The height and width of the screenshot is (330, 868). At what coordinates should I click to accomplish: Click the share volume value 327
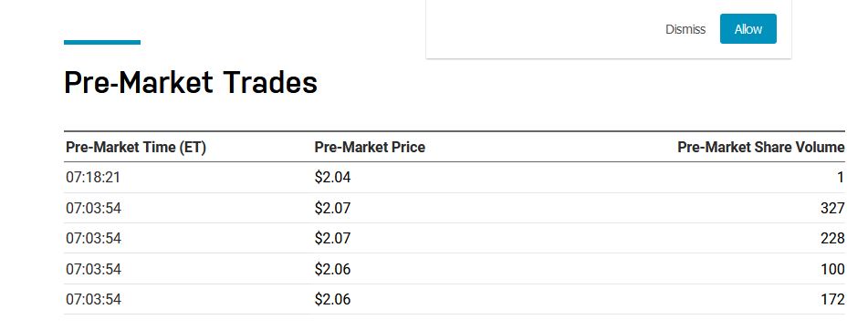[832, 208]
